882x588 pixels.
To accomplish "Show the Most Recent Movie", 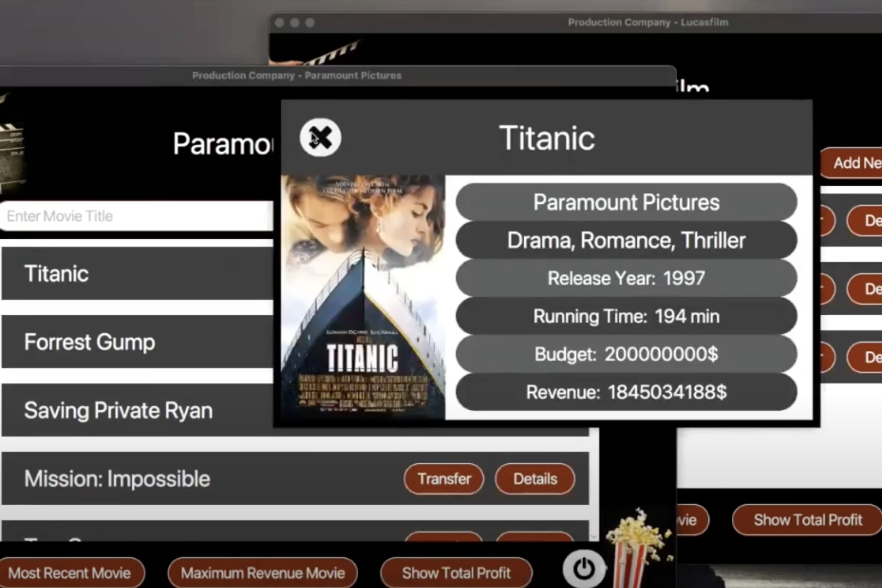I will coord(70,573).
